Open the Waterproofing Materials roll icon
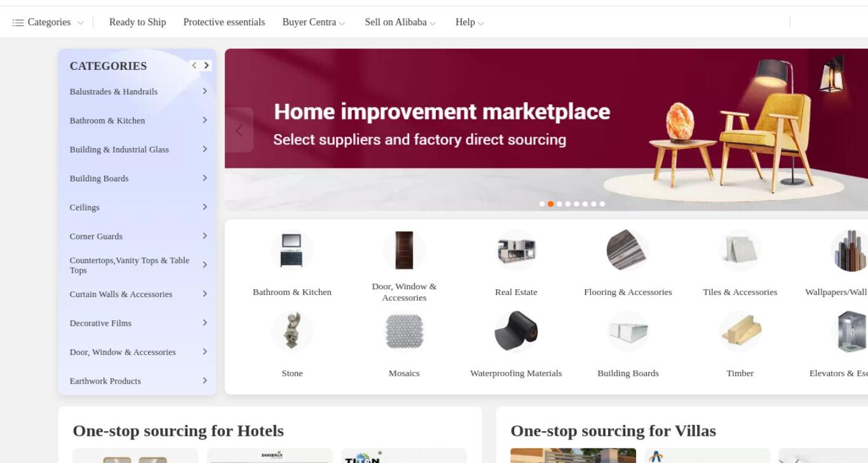This screenshot has width=868, height=463. click(x=516, y=331)
